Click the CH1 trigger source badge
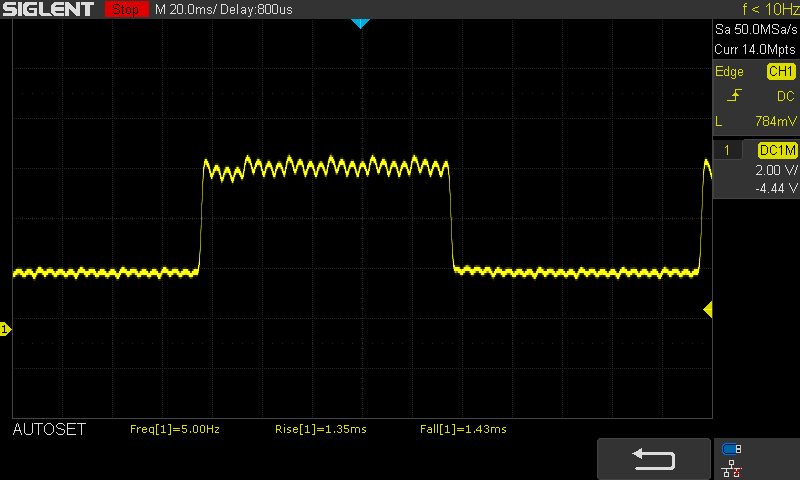The width and height of the screenshot is (800, 480). (781, 71)
